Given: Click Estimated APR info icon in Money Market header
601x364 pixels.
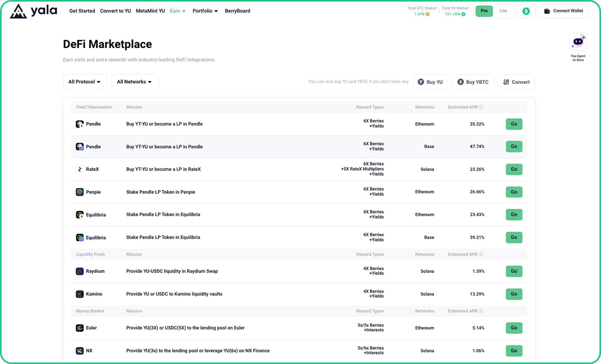Looking at the screenshot, I should pyautogui.click(x=481, y=311).
